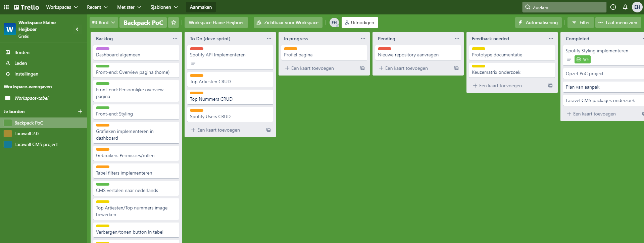Open the Gebruikers Permissies/rollen card
This screenshot has width=644, height=243.
point(136,153)
